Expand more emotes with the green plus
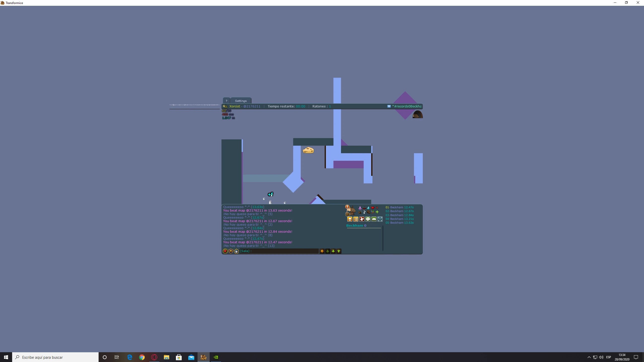 tap(377, 212)
